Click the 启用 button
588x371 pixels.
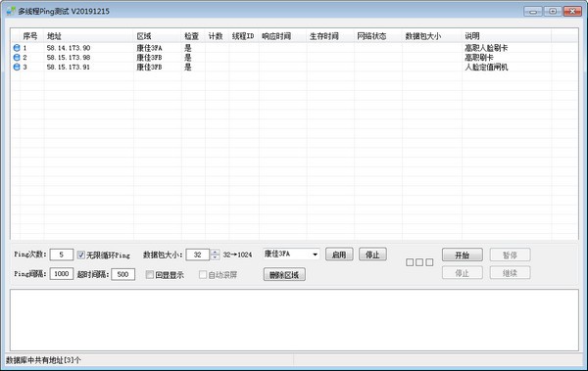point(339,255)
